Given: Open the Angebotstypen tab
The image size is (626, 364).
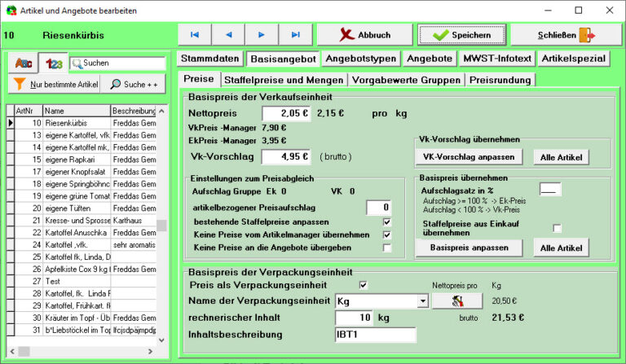Looking at the screenshot, I should [x=361, y=59].
